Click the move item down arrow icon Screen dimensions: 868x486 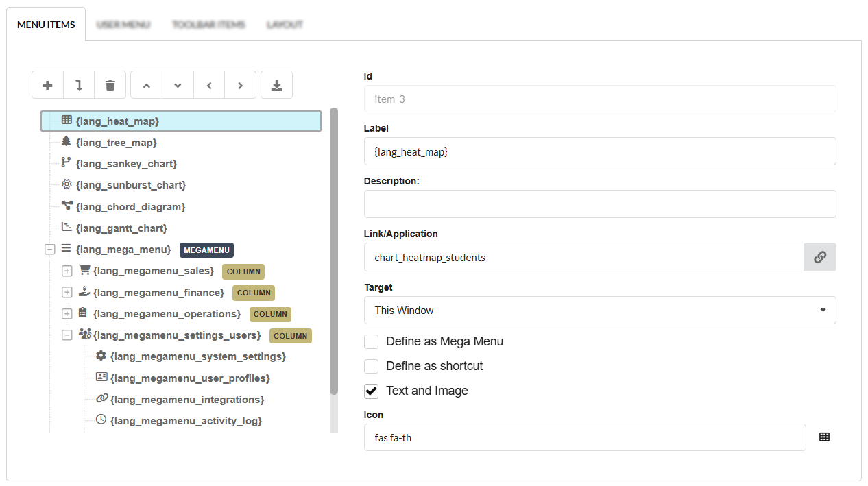[178, 84]
